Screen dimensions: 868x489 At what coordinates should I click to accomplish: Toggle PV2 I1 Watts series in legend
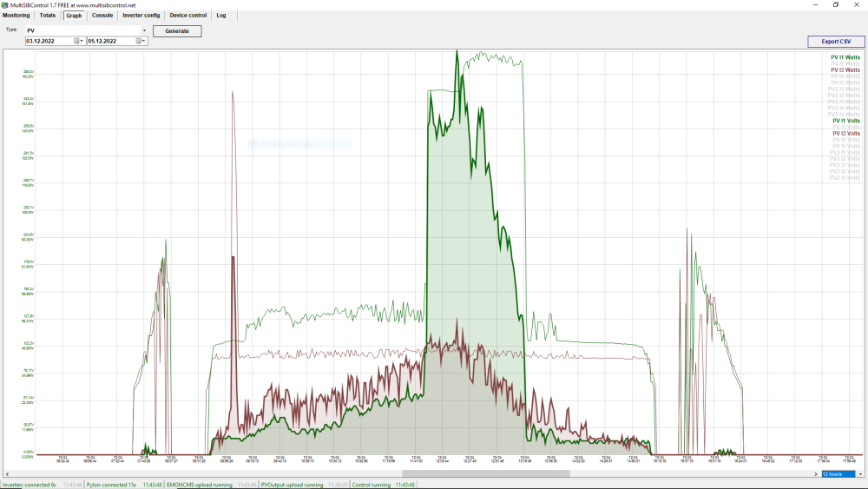844,89
